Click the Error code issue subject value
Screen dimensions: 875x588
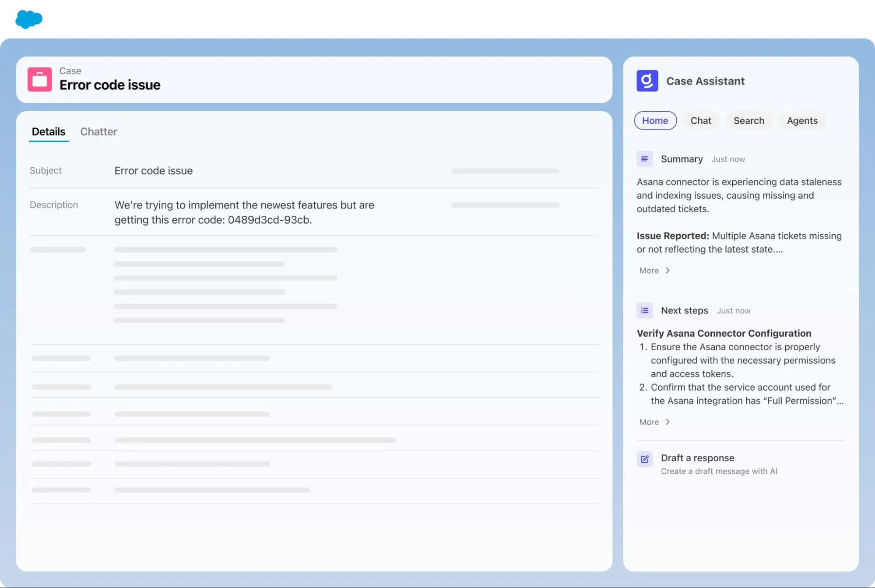point(154,171)
